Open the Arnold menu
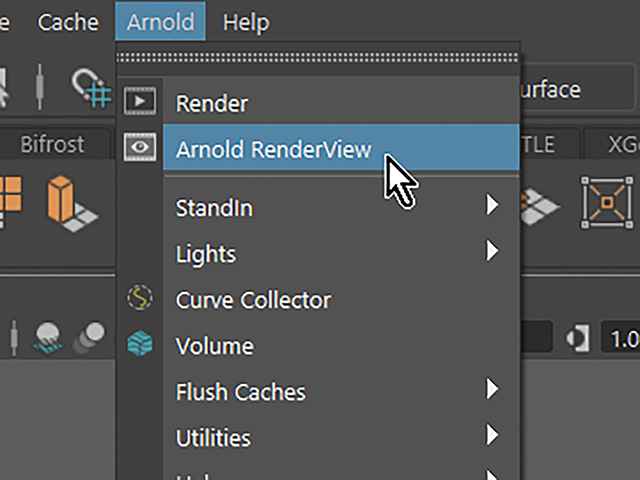This screenshot has width=640, height=480. tap(160, 21)
